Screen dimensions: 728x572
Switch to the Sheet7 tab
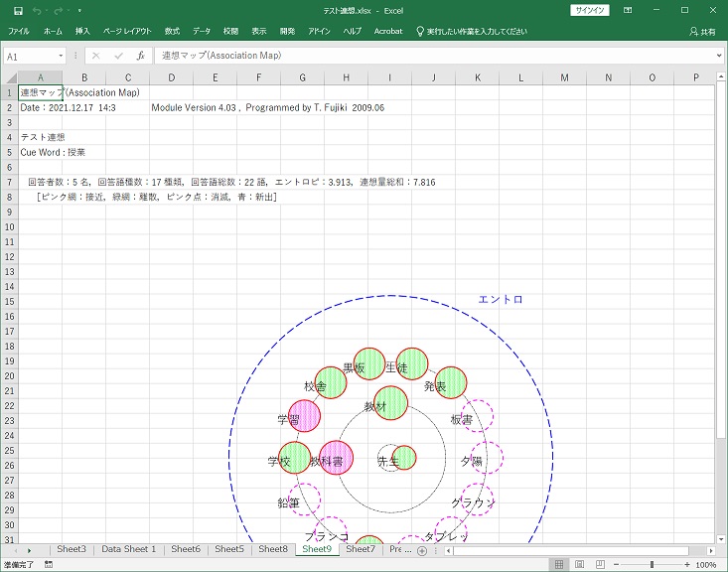[361, 549]
